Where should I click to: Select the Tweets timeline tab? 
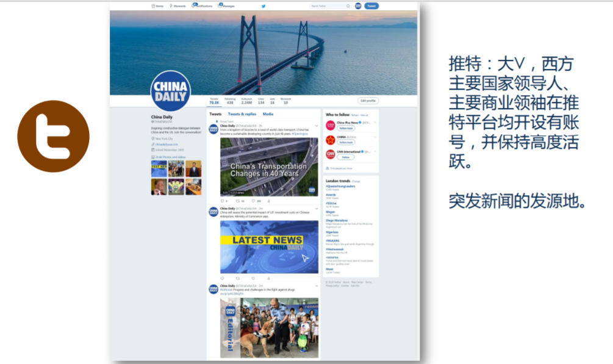[215, 114]
